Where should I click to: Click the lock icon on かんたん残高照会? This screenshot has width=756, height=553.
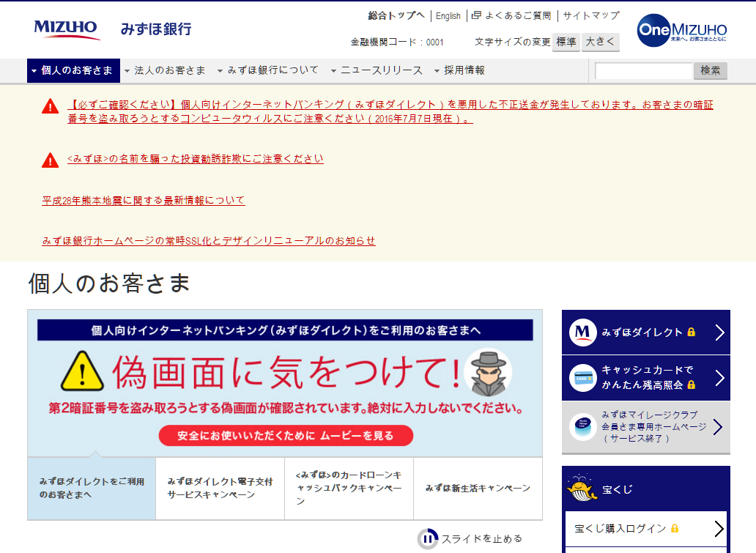click(x=691, y=385)
